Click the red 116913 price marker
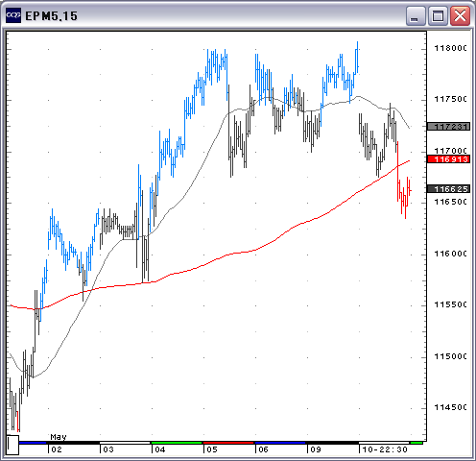The width and height of the screenshot is (476, 461). (448, 159)
